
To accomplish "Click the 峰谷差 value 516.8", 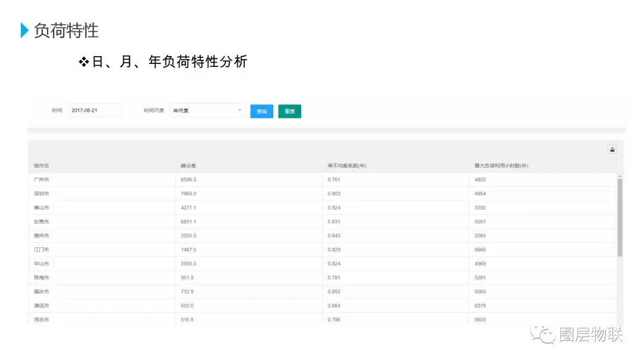I will [x=187, y=319].
